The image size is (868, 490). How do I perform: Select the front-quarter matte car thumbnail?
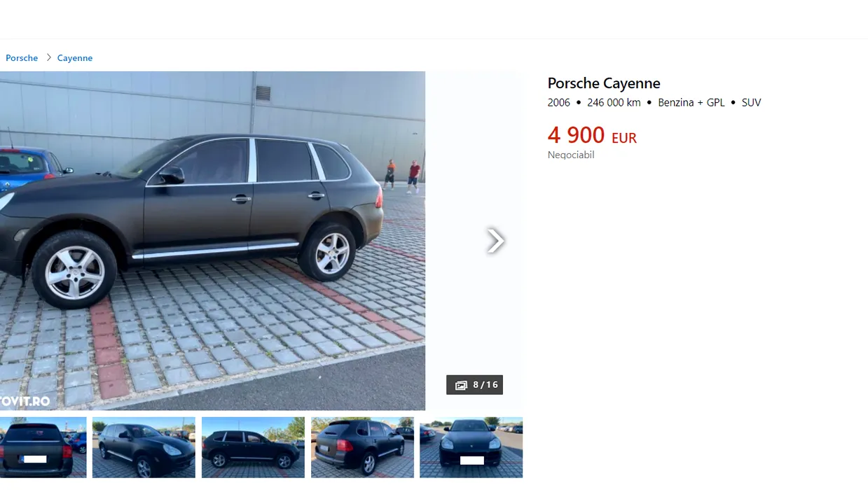coord(144,447)
